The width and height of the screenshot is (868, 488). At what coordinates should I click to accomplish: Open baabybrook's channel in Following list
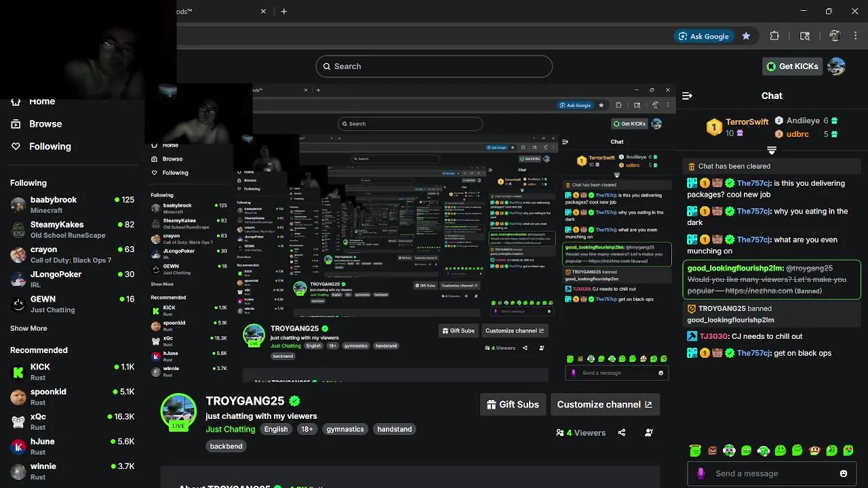pos(72,205)
